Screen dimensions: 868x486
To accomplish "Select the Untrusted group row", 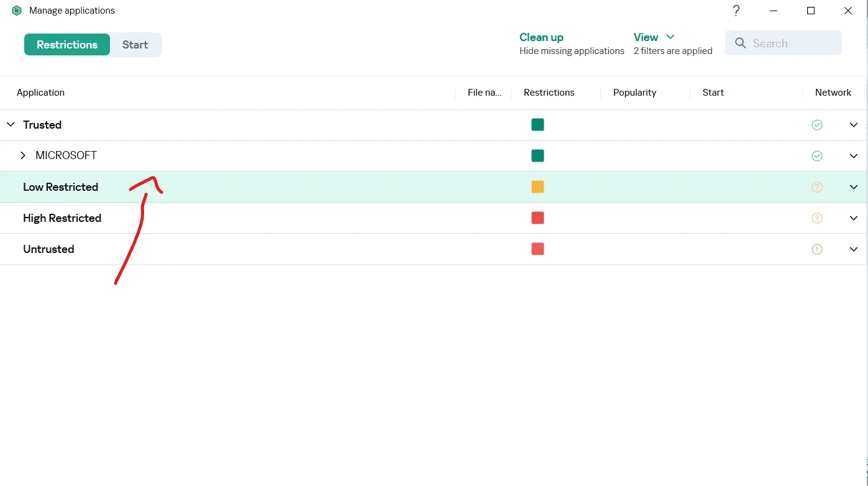I will 434,249.
